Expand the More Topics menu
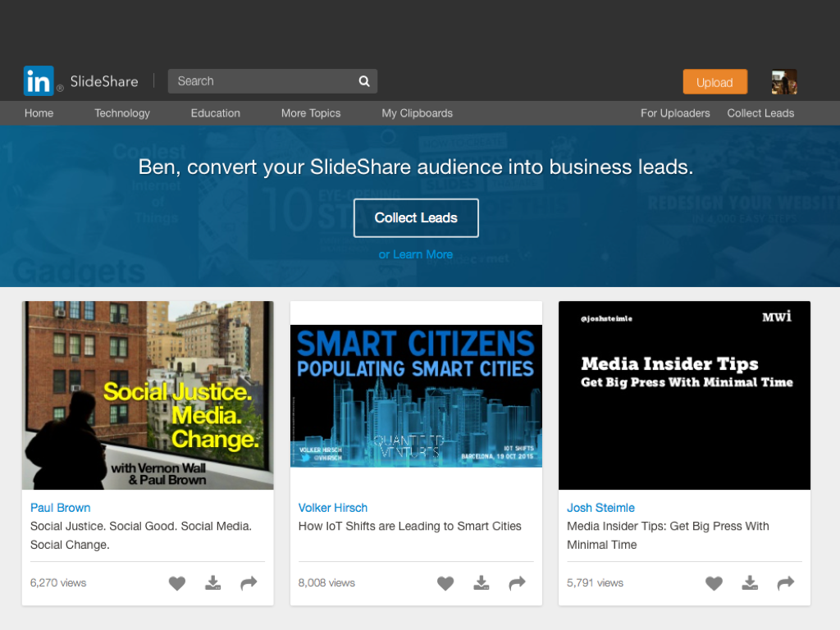 (x=310, y=113)
